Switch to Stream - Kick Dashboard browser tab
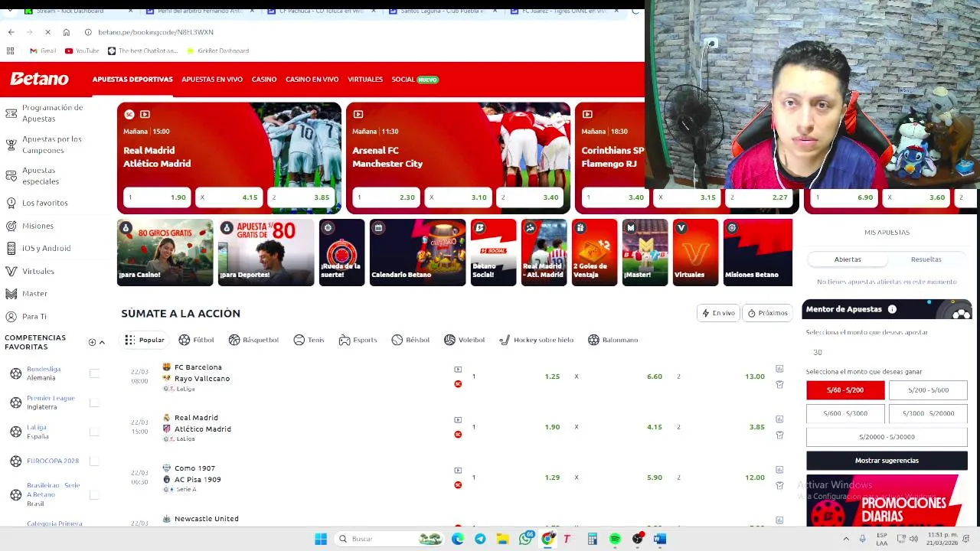Image resolution: width=980 pixels, height=551 pixels. (x=70, y=11)
